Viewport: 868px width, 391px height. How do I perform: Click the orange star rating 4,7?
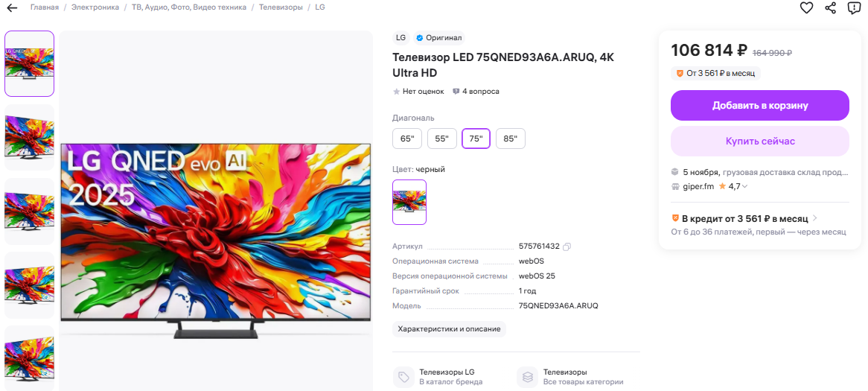(722, 187)
